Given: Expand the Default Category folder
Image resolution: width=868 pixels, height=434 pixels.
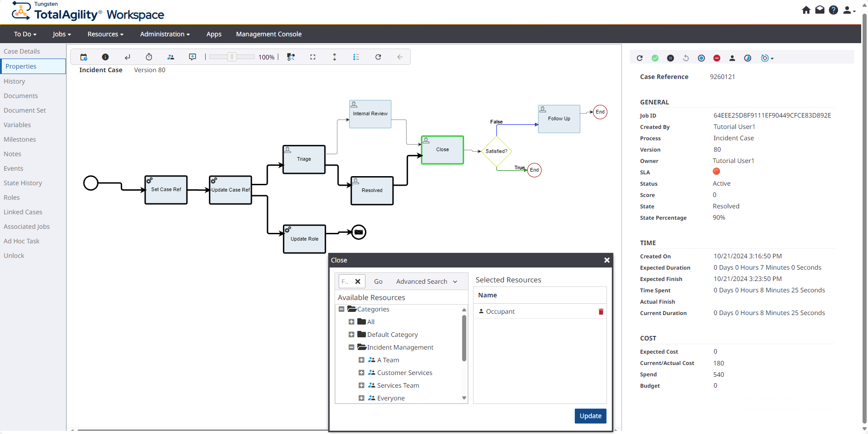Looking at the screenshot, I should point(351,335).
